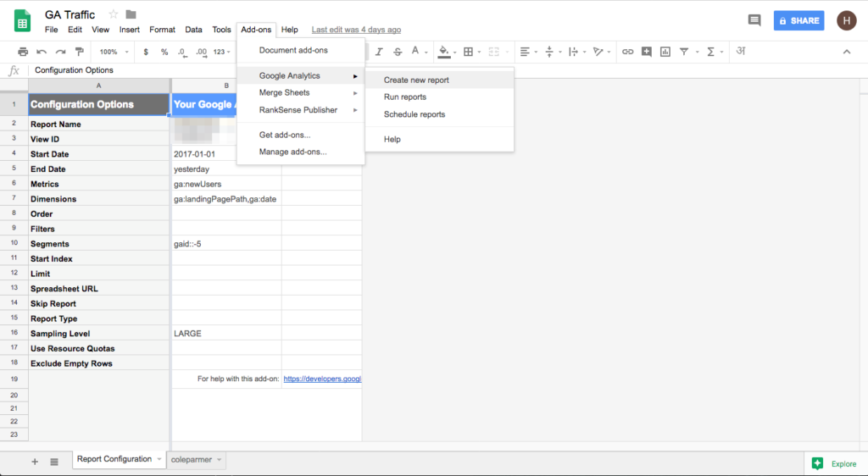Insert a comment
This screenshot has width=868, height=476.
click(646, 52)
